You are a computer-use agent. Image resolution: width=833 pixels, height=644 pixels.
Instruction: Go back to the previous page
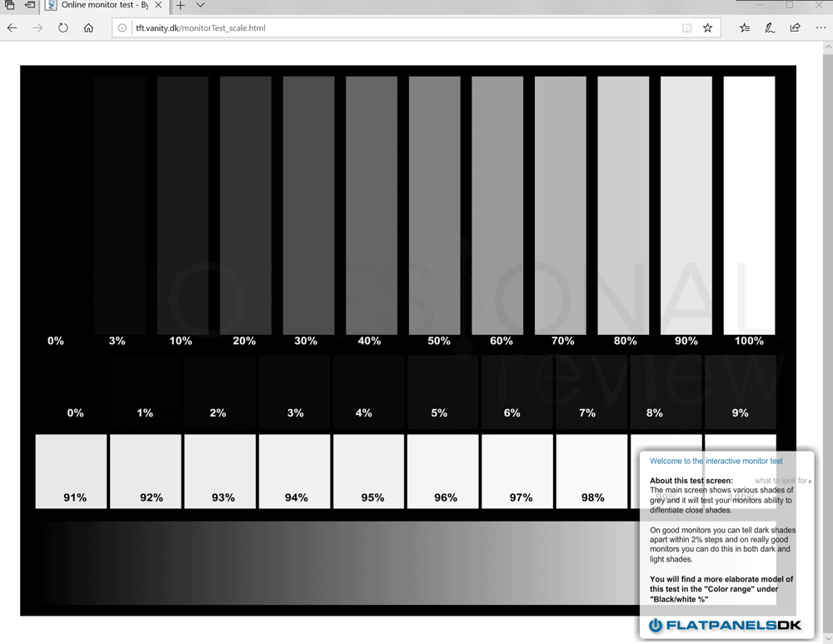[x=12, y=27]
